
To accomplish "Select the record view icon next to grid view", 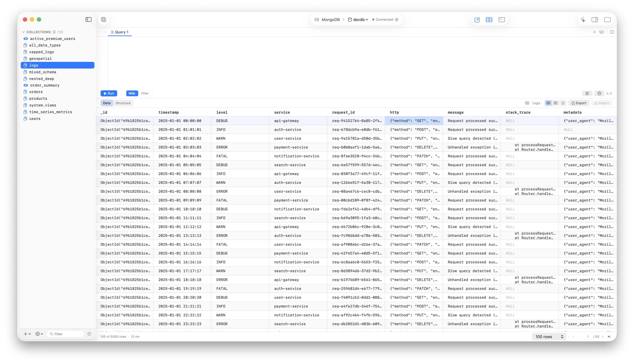I will click(556, 103).
